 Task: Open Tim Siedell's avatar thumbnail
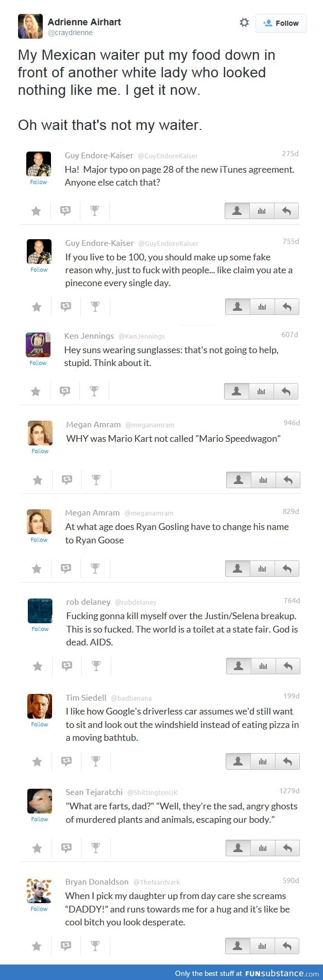40,706
